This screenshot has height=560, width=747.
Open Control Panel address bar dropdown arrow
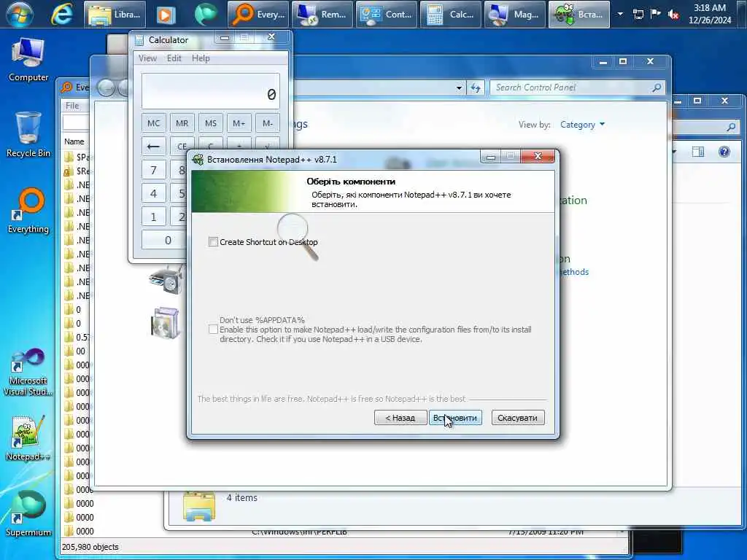click(x=459, y=87)
